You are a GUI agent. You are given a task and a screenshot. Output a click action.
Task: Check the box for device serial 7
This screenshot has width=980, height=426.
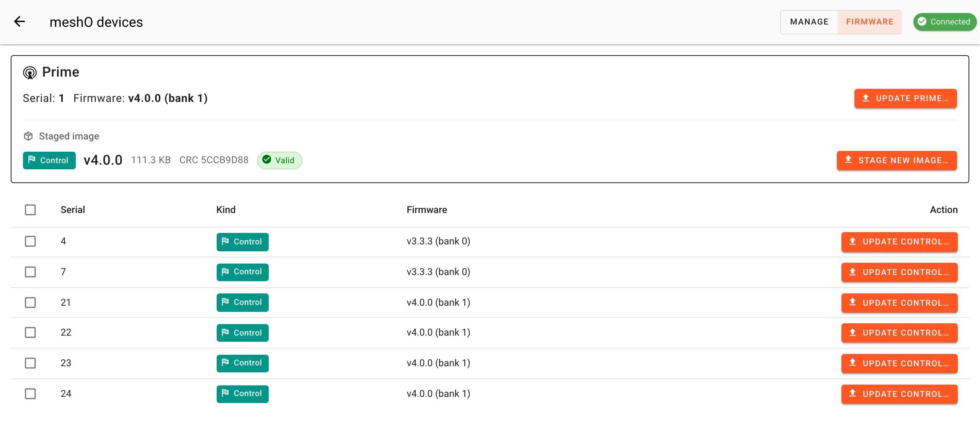click(30, 272)
